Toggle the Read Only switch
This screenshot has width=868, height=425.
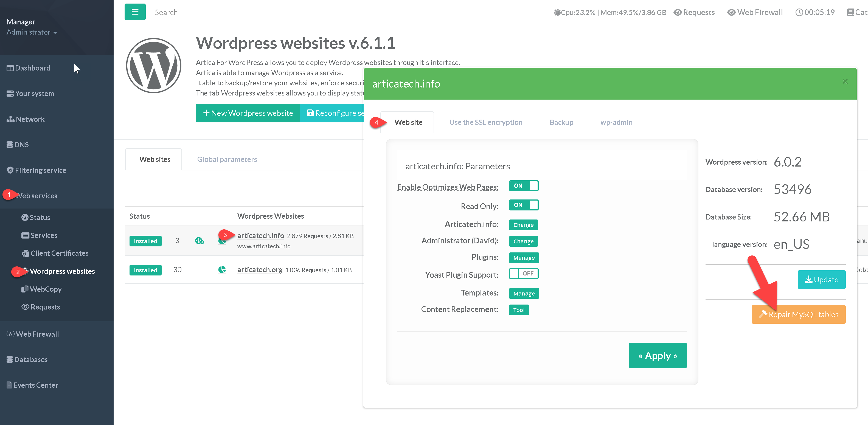523,205
